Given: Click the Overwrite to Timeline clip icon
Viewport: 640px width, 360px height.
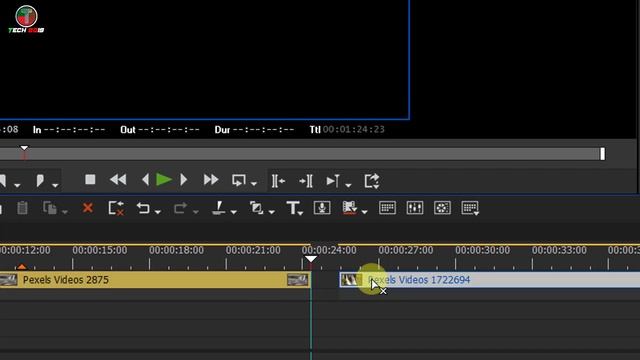Looking at the screenshot, I should coord(350,208).
